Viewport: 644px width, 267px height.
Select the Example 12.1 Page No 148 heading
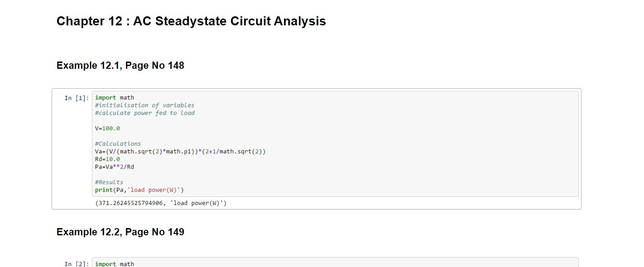pos(120,66)
